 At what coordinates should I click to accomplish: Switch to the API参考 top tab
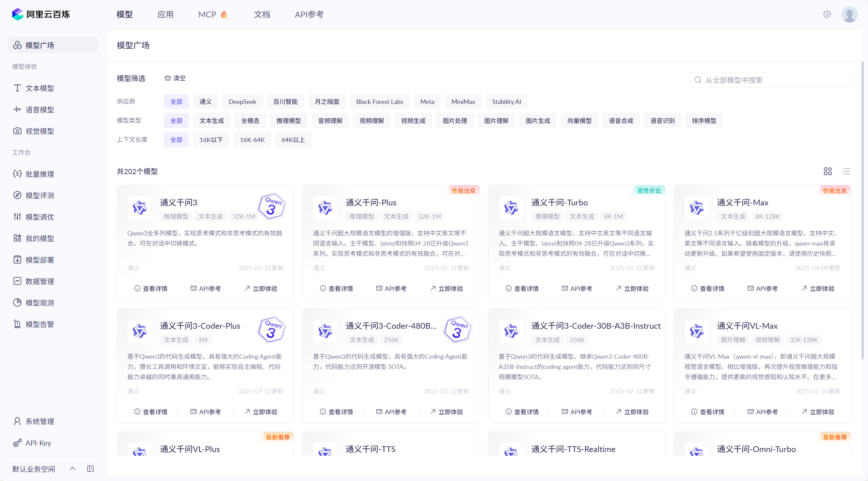point(309,14)
